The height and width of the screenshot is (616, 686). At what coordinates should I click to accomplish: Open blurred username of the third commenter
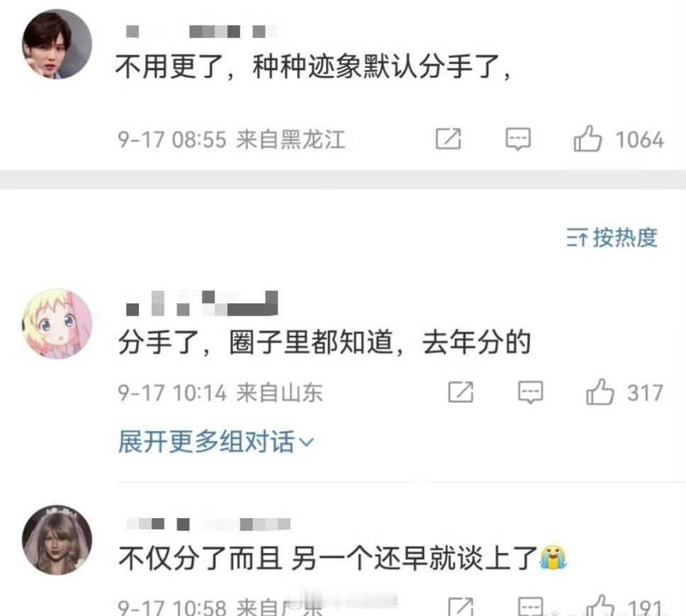pos(208,524)
